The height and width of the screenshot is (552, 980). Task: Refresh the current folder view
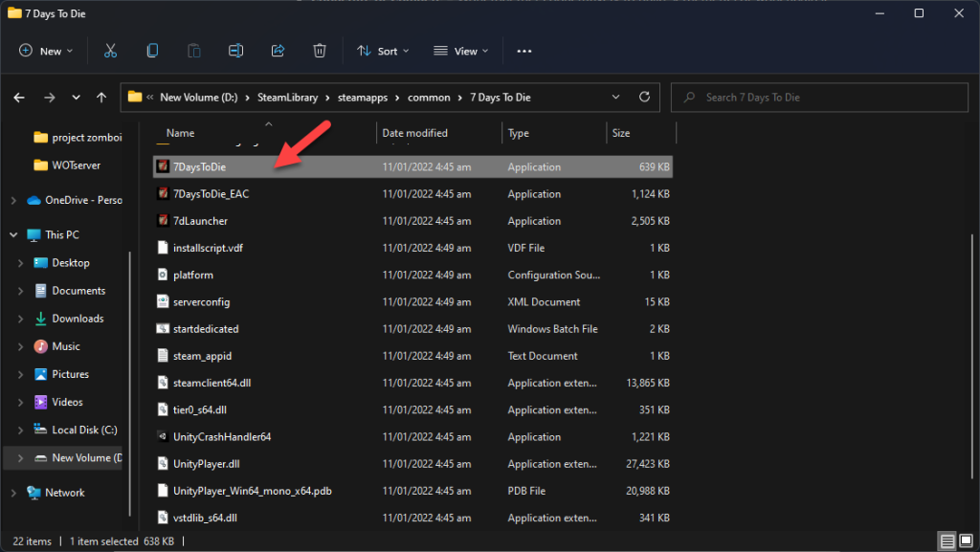tap(644, 97)
